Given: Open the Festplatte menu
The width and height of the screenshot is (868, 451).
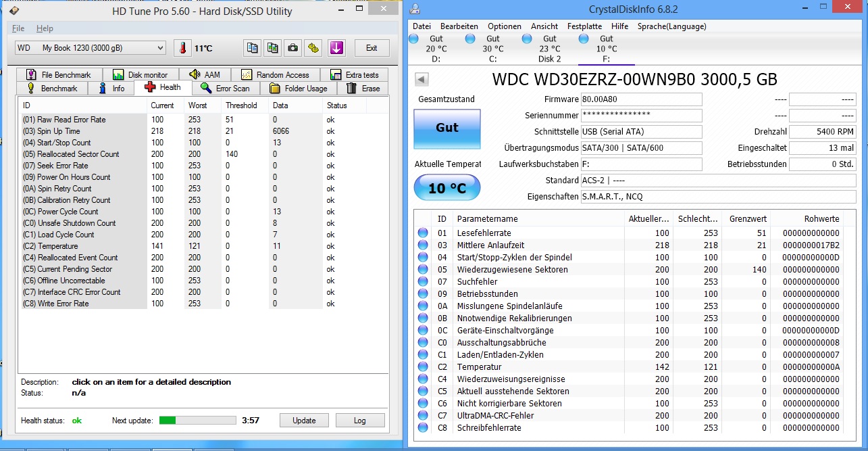Looking at the screenshot, I should point(584,26).
